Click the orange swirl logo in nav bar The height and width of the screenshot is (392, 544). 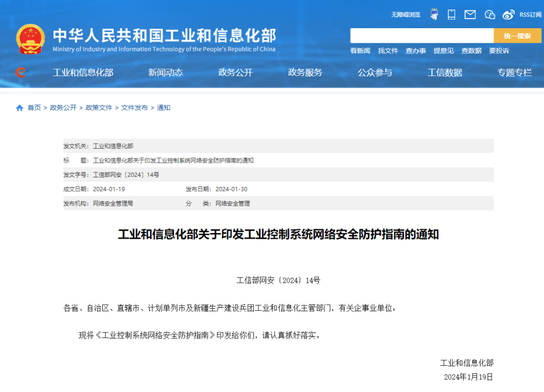[x=21, y=72]
